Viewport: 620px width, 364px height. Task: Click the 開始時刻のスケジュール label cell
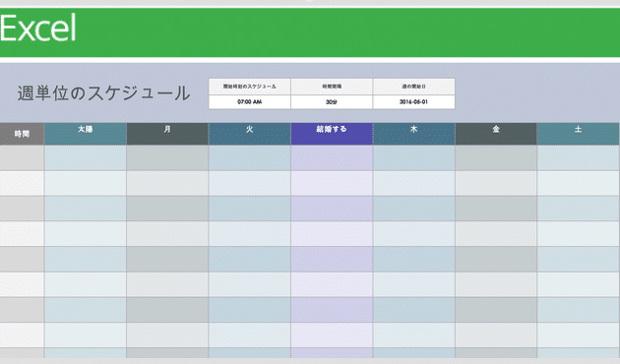coord(250,87)
